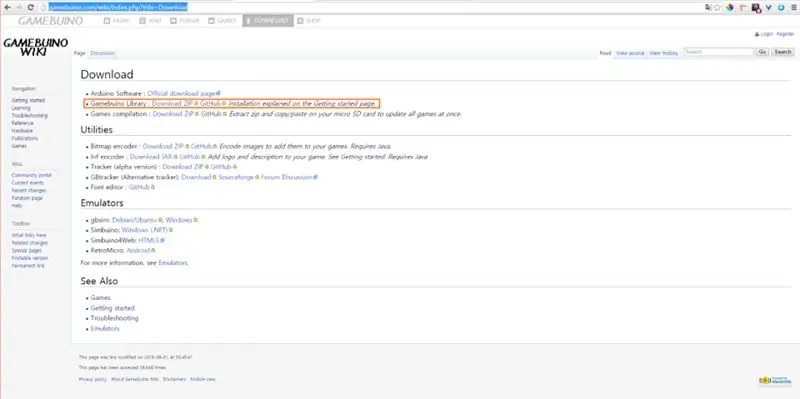
Task: Click the extension icon with the red badge
Action: pos(757,8)
